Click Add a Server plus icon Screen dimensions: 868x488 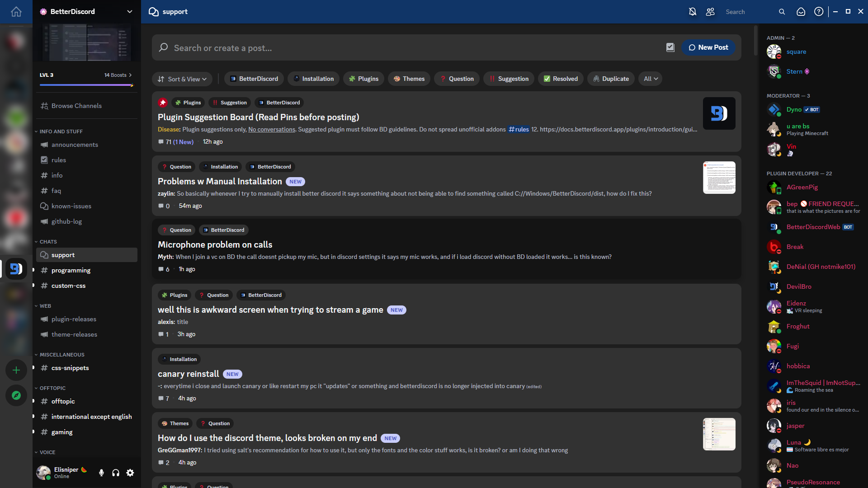[x=16, y=370]
